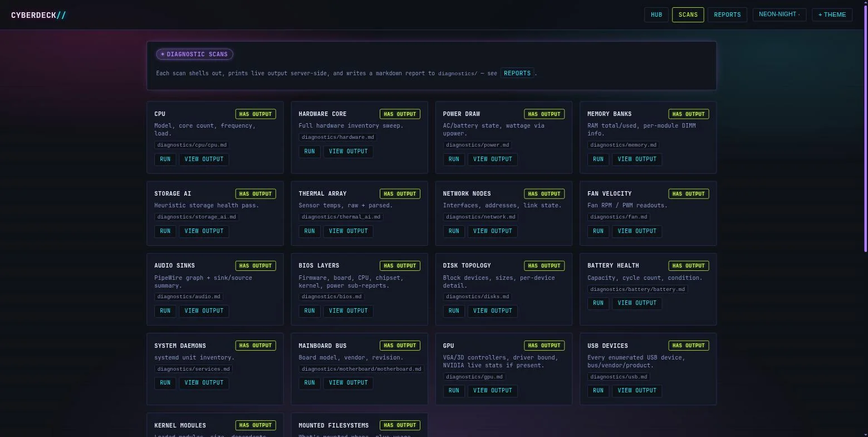868x437 pixels.
Task: View Thermal Array output
Action: pyautogui.click(x=348, y=231)
